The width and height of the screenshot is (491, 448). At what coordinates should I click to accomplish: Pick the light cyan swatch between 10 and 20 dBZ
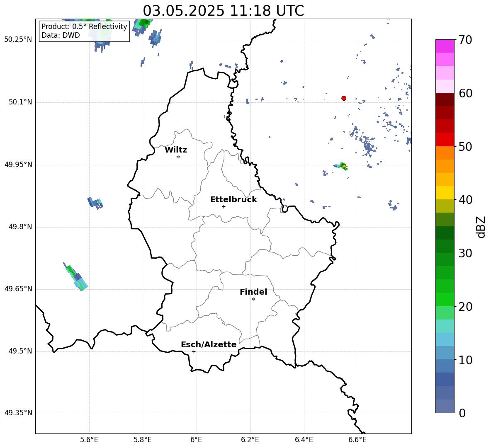point(445,326)
